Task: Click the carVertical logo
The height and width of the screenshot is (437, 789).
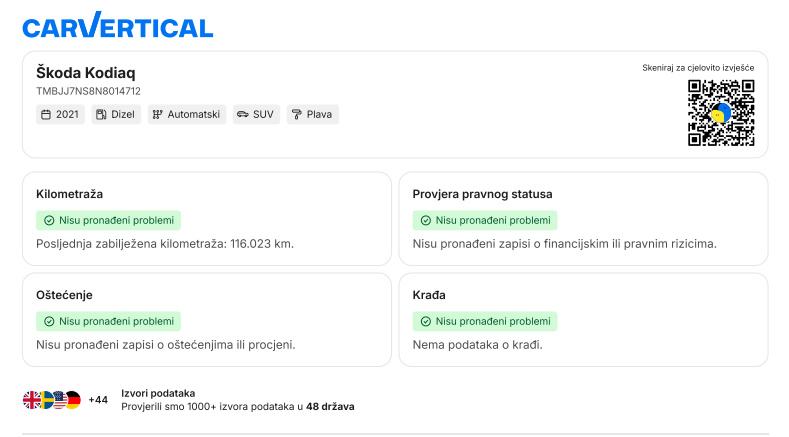Action: tap(118, 25)
